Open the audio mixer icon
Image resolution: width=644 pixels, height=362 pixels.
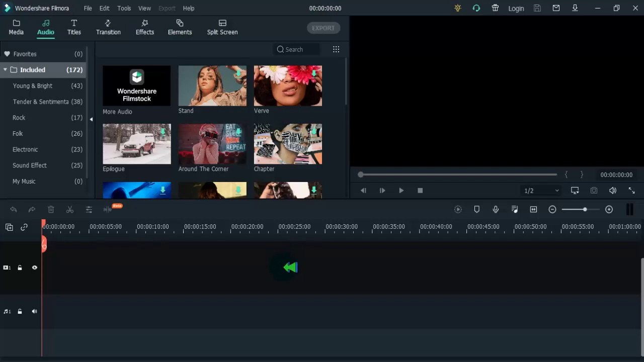coord(515,209)
